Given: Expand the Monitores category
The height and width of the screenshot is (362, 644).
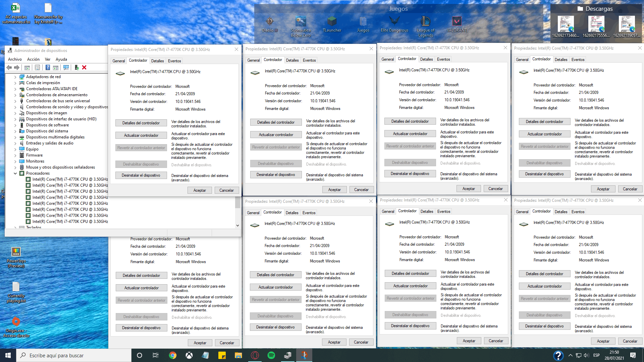Looking at the screenshot, I should click(x=15, y=161).
